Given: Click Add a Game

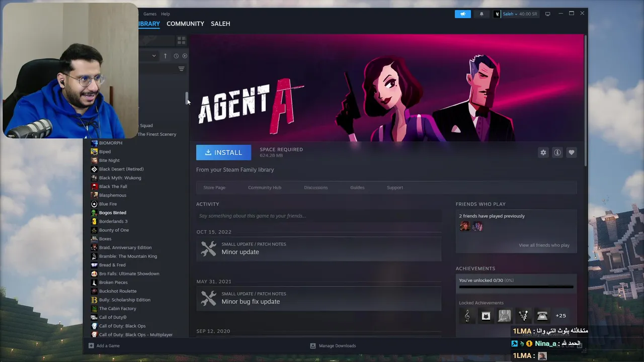Looking at the screenshot, I should point(104,346).
